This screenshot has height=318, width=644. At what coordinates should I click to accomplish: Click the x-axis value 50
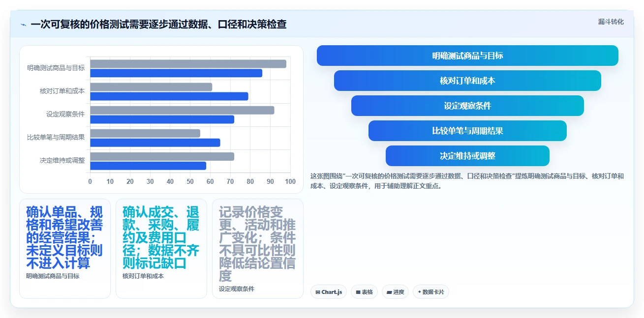[x=190, y=181]
